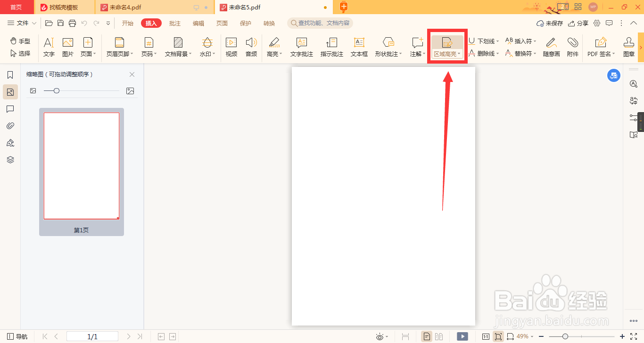Choose the 随意画 freehand drawing tool
644x343 pixels.
tap(551, 47)
